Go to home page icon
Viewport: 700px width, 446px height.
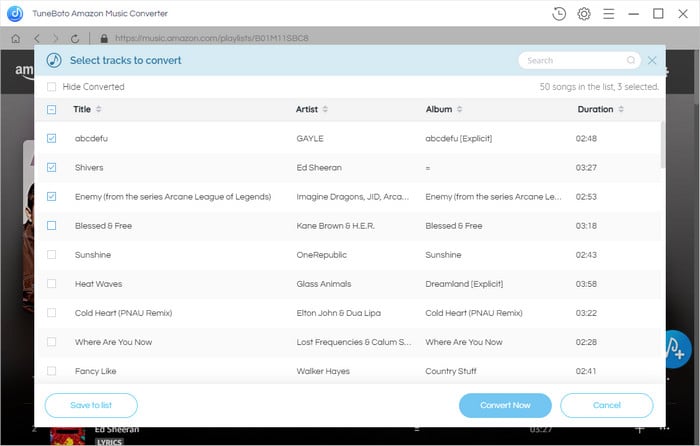coord(16,39)
